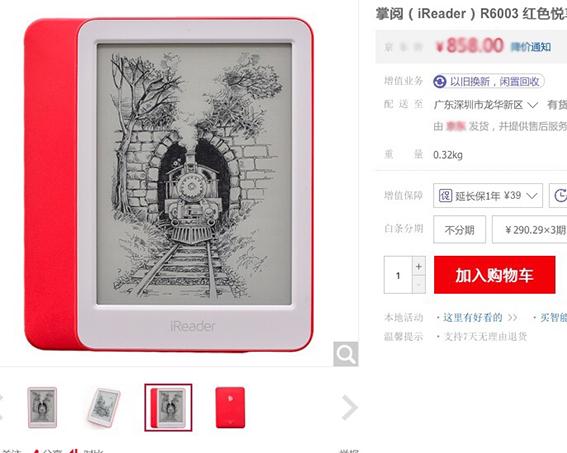
Task: Click the 加入购物车 add to cart button
Action: tap(494, 275)
